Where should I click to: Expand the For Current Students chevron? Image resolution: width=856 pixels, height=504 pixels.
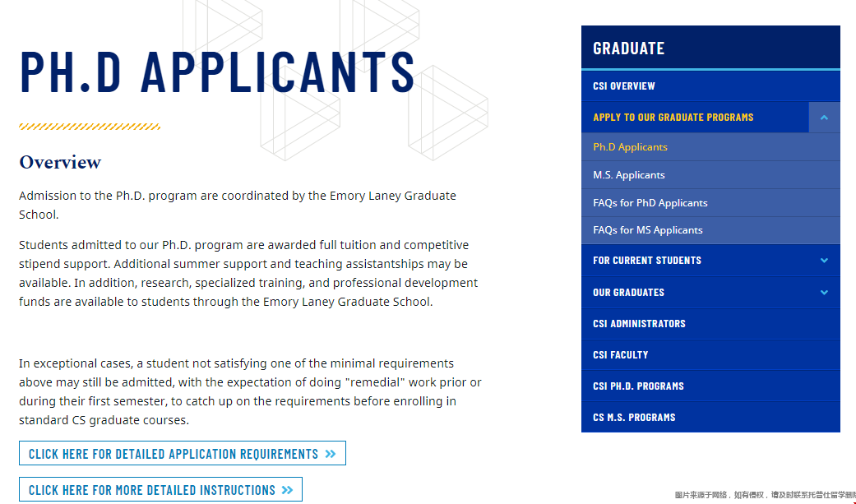pyautogui.click(x=824, y=261)
